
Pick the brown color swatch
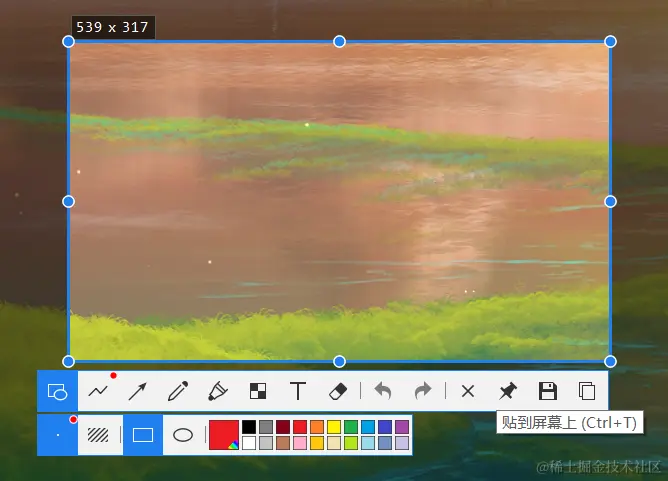point(283,443)
